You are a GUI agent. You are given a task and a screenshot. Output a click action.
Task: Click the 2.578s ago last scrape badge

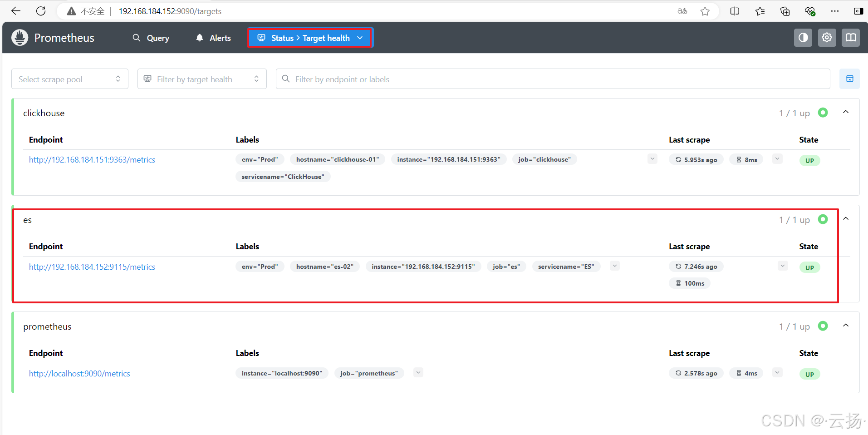click(696, 373)
